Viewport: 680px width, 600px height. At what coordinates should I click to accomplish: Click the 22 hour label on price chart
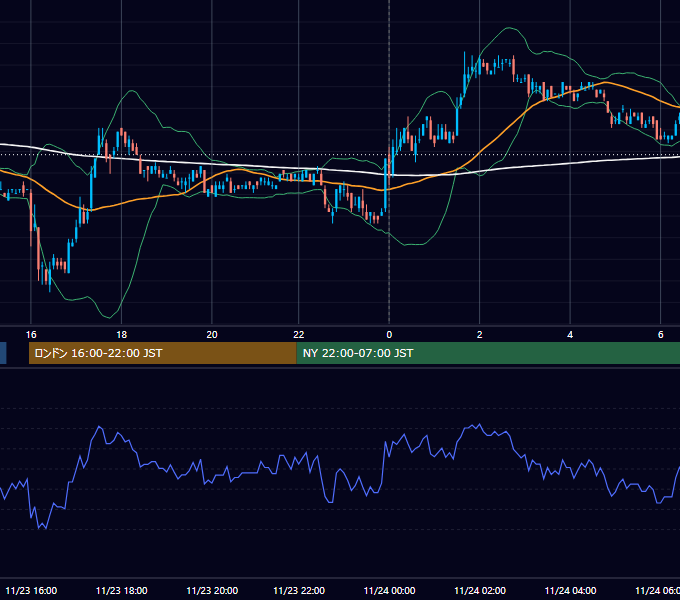tap(298, 335)
